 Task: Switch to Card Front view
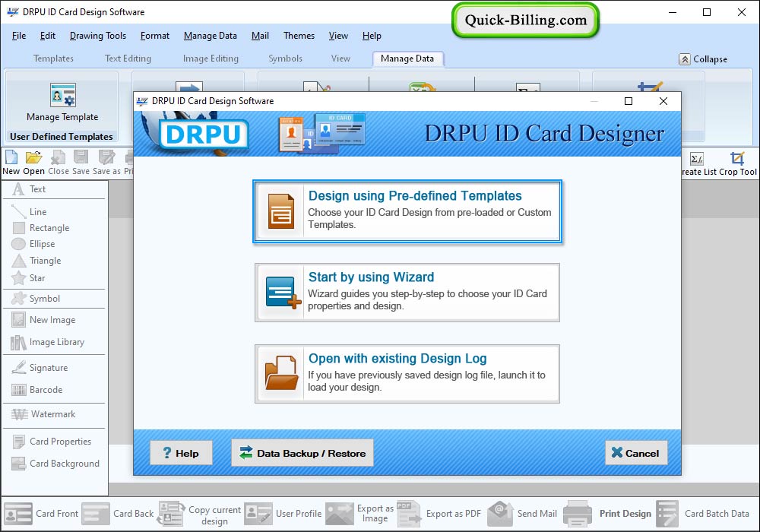coord(41,514)
